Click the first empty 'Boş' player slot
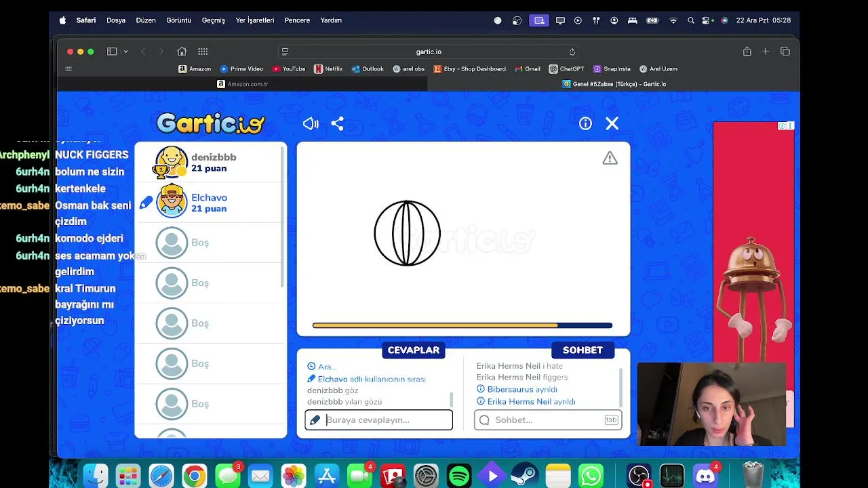The height and width of the screenshot is (488, 868). point(210,243)
